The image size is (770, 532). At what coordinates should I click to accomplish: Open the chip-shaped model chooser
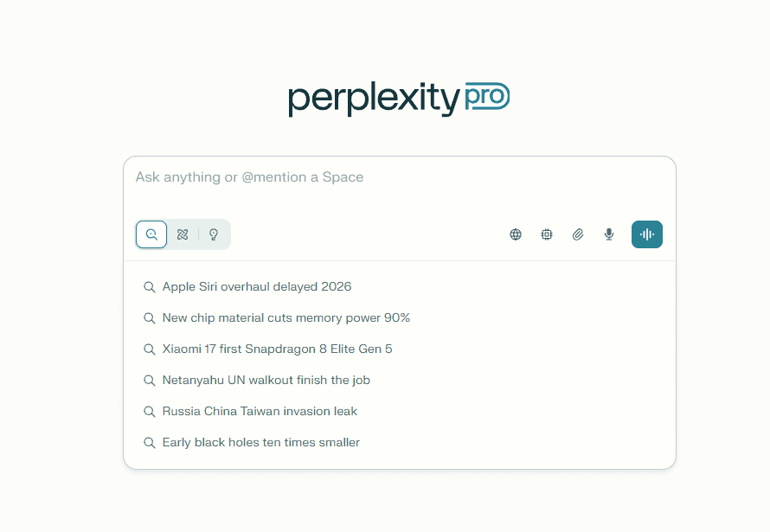(x=547, y=234)
